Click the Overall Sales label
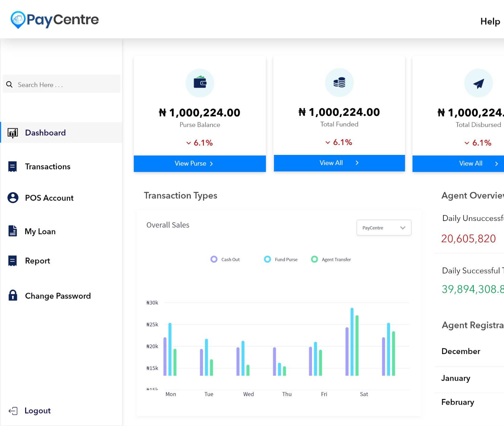 click(168, 225)
